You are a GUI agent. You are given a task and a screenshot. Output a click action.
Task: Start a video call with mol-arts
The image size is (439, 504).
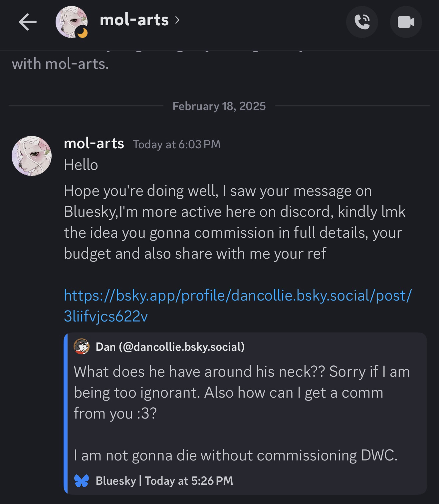(406, 22)
